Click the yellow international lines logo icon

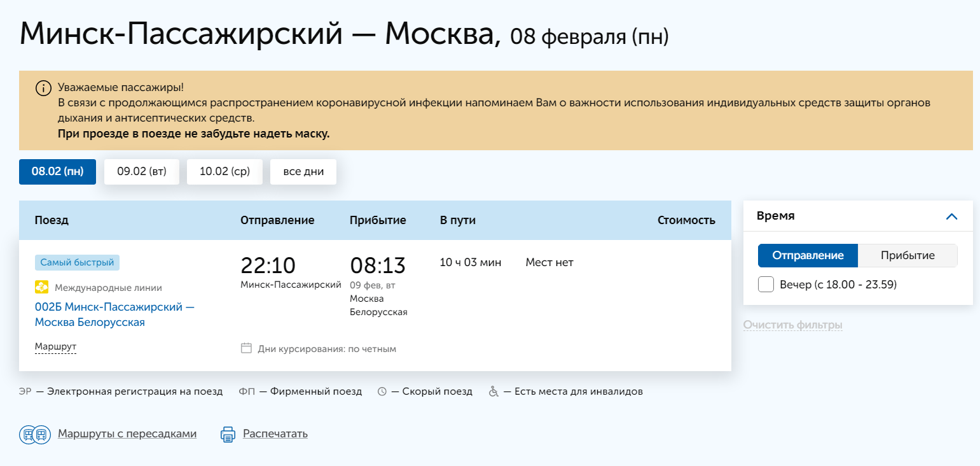(x=42, y=288)
